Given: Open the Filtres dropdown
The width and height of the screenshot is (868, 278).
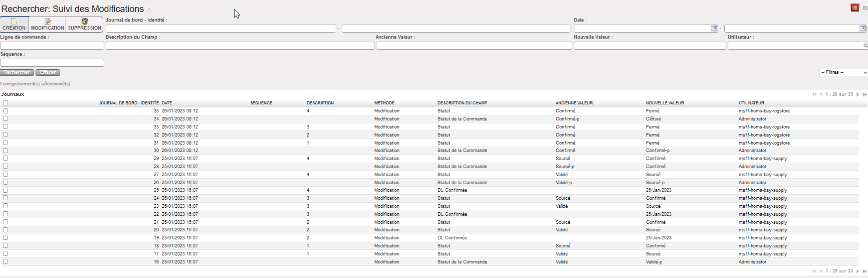Looking at the screenshot, I should tap(843, 73).
